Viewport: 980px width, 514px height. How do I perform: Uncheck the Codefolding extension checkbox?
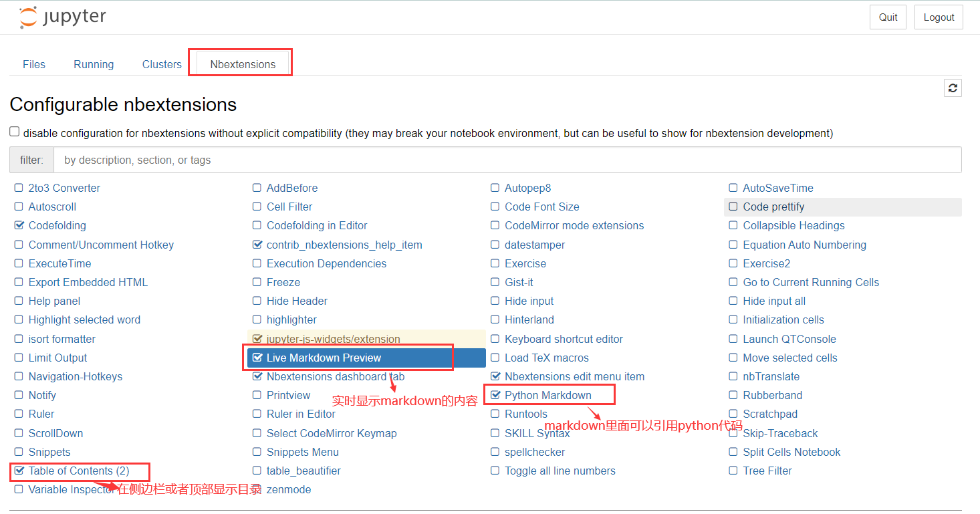[19, 226]
